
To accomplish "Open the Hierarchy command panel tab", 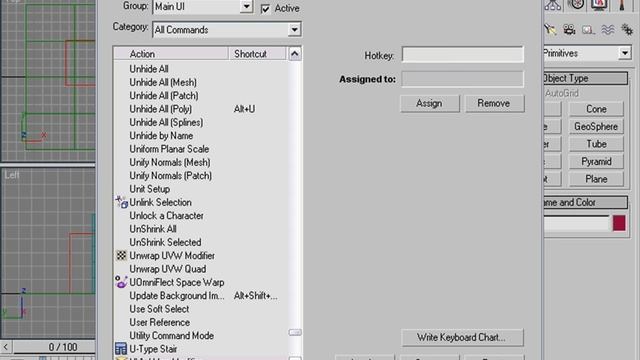I will (x=553, y=5).
